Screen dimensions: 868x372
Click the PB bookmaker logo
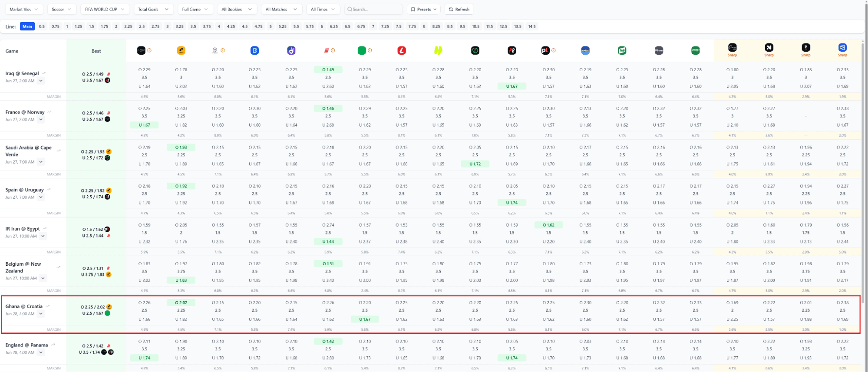coord(512,51)
